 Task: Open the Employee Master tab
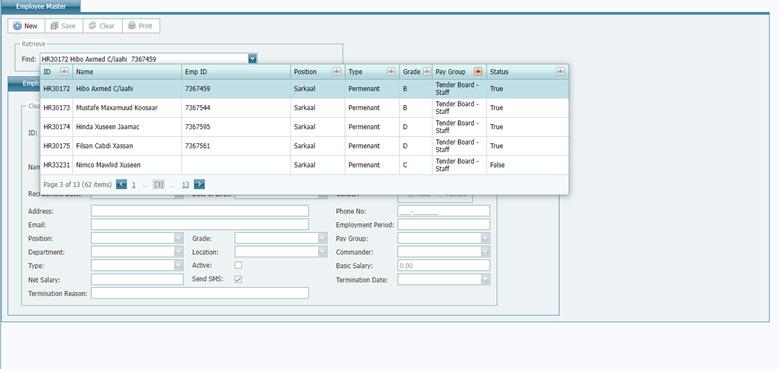(40, 6)
